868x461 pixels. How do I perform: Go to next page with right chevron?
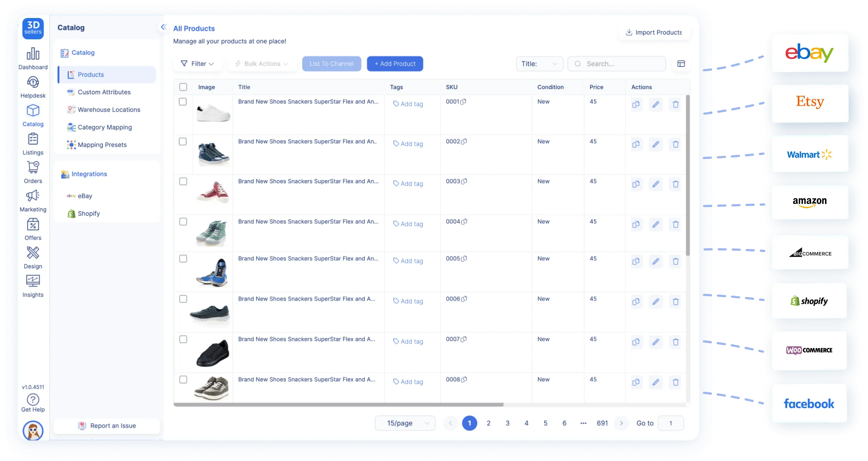coord(621,423)
